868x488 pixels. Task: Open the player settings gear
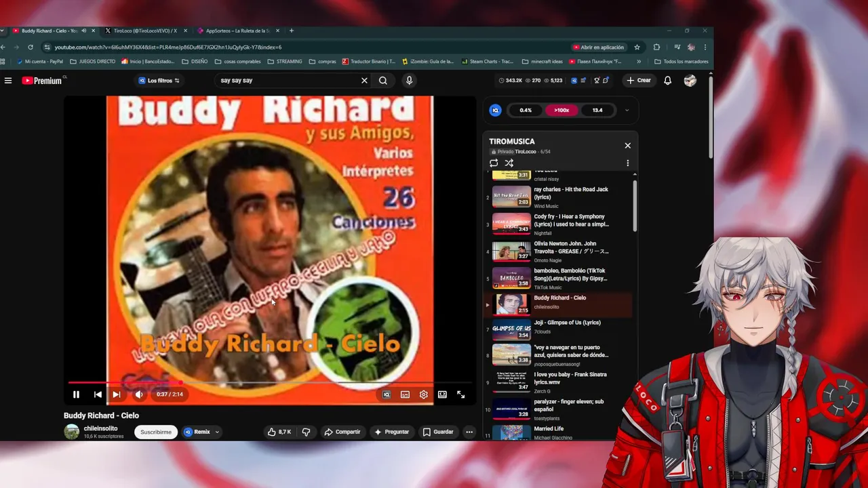(424, 394)
